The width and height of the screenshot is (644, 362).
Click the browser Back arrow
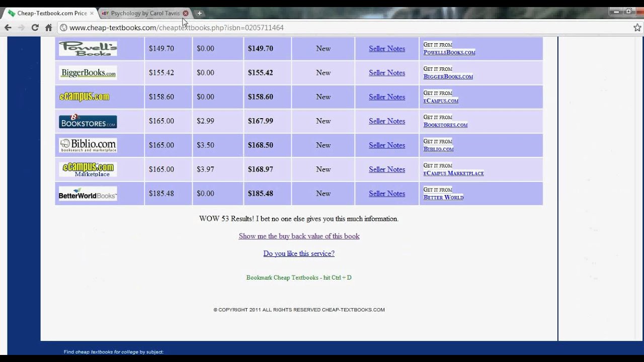(x=8, y=28)
